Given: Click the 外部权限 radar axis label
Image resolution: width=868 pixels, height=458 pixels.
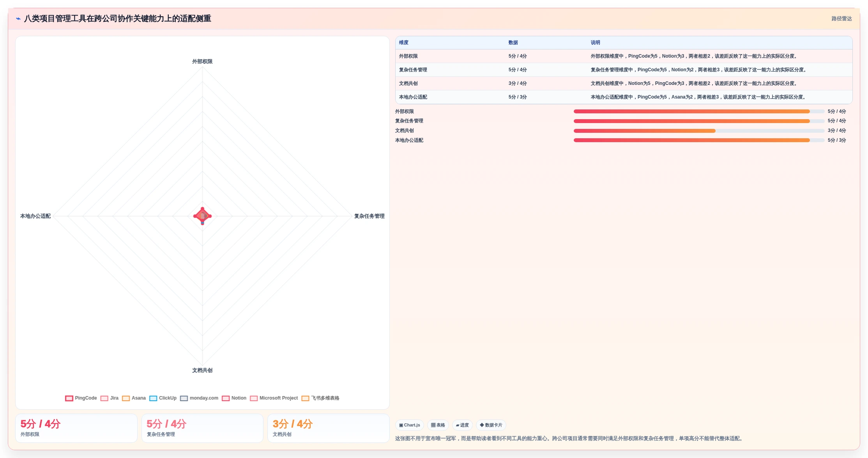Looking at the screenshot, I should (202, 62).
